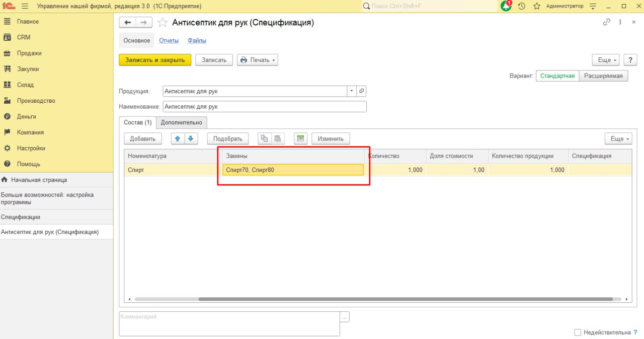Open the 1C main menu hamburger icon

pos(25,6)
